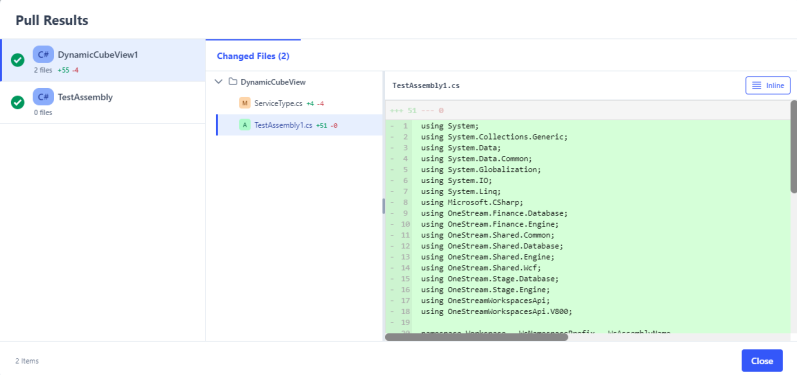Click 'using OneStream.Shared.Common;' line
This screenshot has height=375, width=797.
point(487,235)
